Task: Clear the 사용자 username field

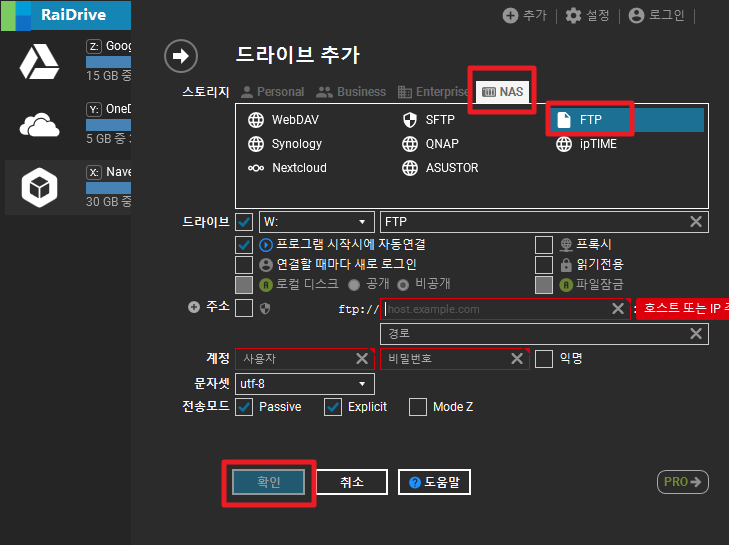Action: point(362,359)
